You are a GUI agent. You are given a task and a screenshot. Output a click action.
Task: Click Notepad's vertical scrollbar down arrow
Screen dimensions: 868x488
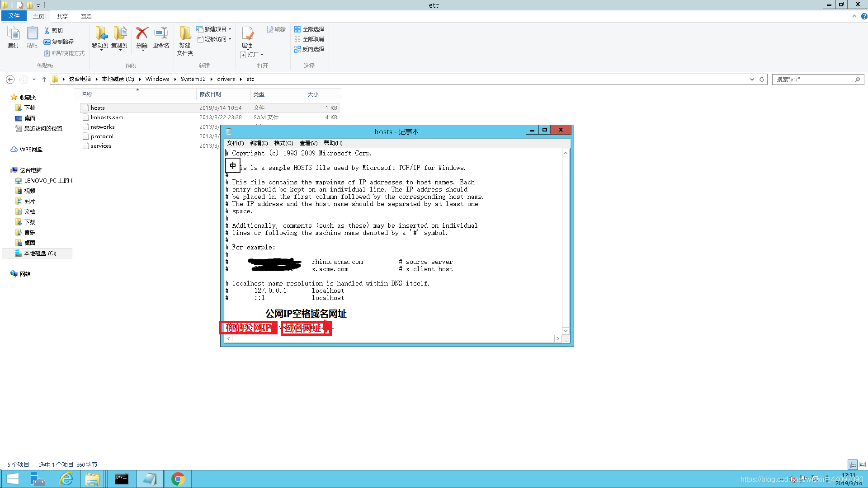coord(566,331)
